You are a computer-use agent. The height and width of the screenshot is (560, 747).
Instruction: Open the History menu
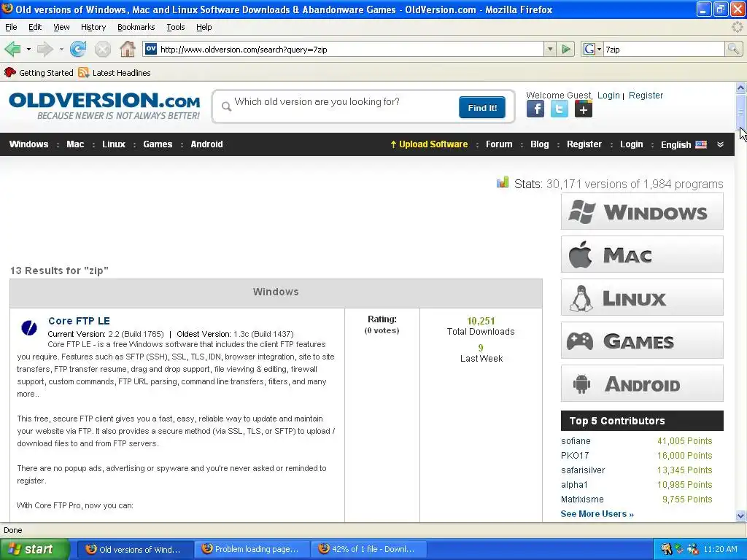pos(93,27)
